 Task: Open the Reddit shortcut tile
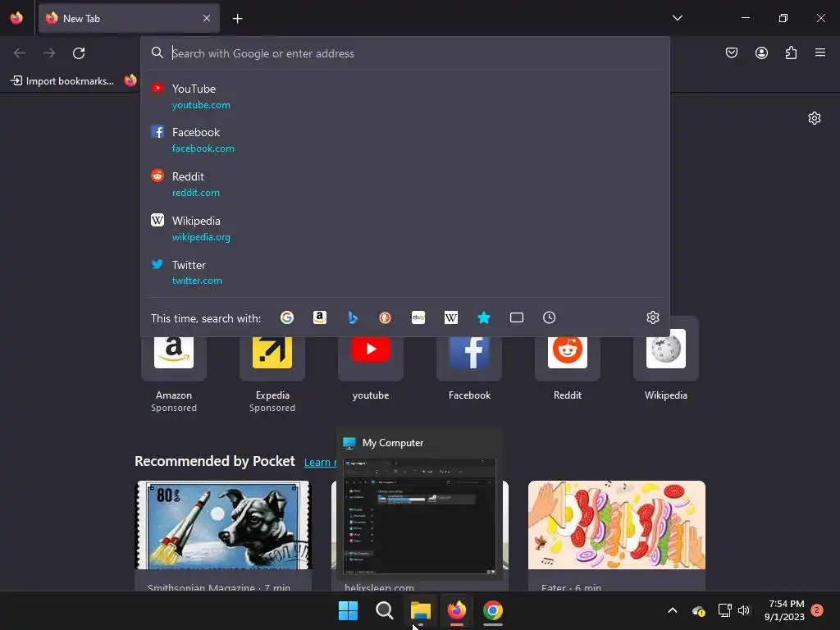tap(568, 359)
